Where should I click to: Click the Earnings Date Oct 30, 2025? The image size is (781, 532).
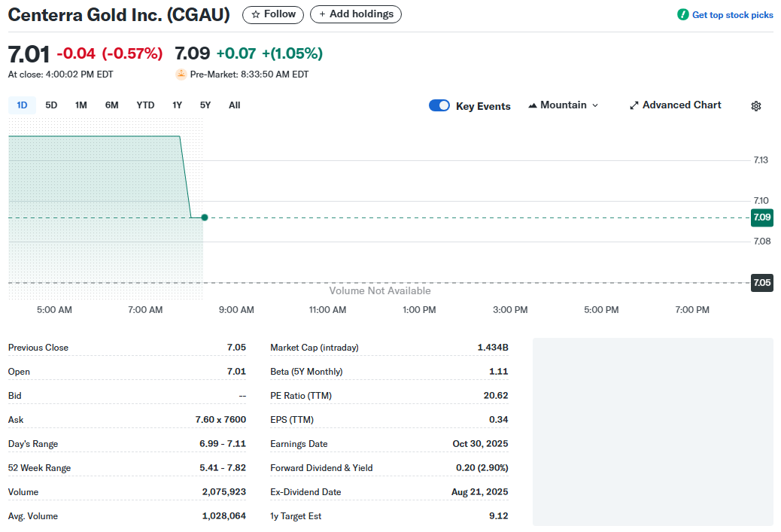coord(480,443)
